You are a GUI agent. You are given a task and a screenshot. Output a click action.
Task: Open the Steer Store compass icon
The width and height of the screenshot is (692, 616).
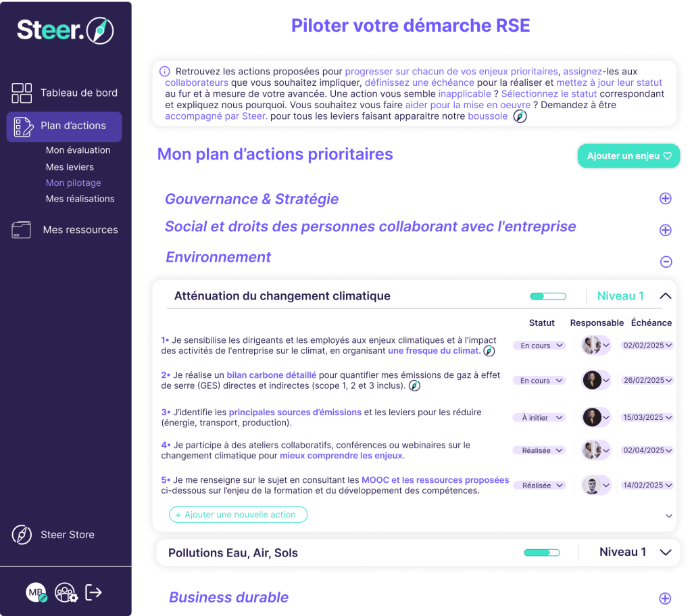click(x=22, y=535)
